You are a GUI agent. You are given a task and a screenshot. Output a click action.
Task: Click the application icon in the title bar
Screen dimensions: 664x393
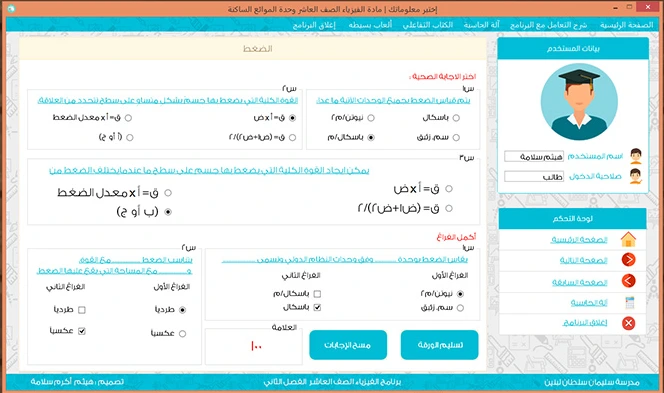[11, 8]
